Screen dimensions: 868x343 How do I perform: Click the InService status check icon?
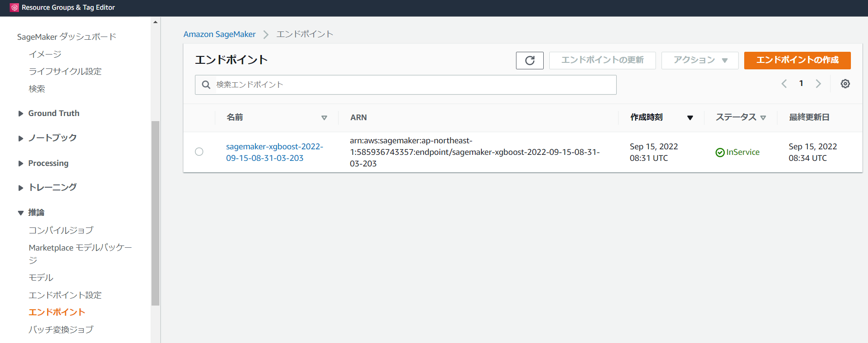point(720,153)
